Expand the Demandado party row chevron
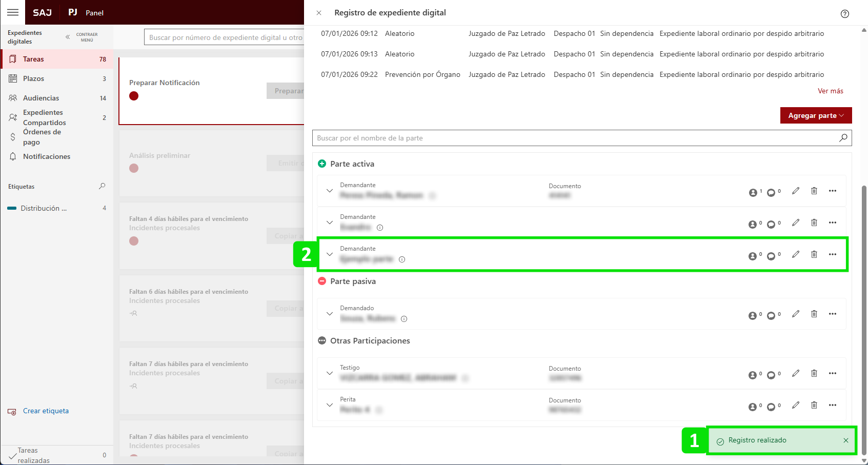The image size is (868, 465). point(330,314)
